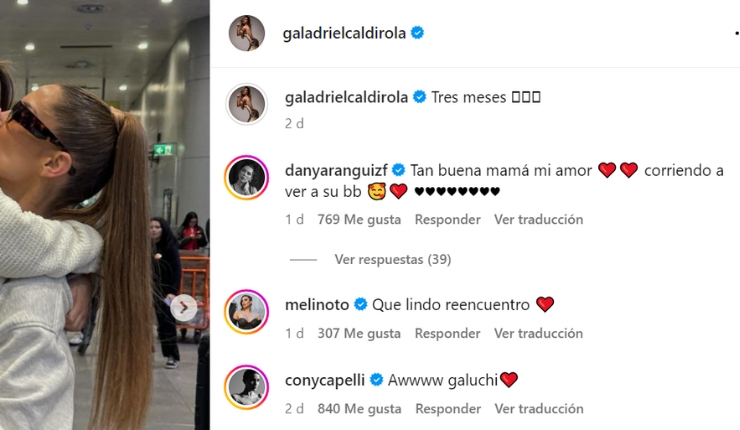Screen dimensions: 740x430
Task: Open danyaranguizf username link
Action: (x=336, y=170)
